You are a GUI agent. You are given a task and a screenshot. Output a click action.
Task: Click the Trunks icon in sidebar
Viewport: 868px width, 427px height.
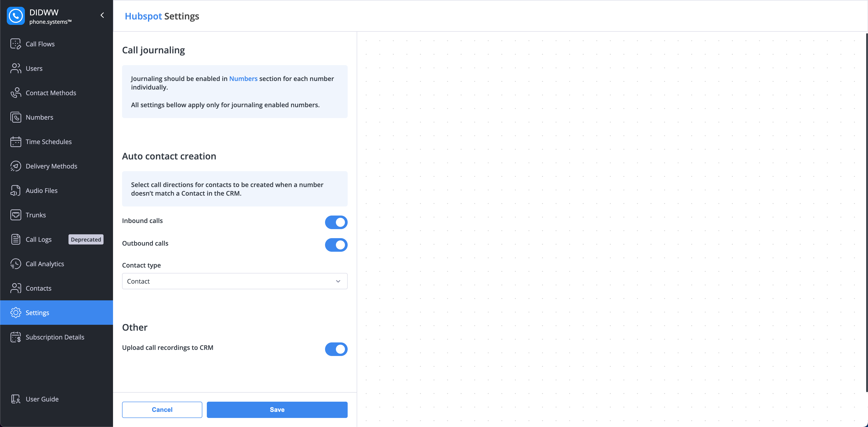(16, 215)
